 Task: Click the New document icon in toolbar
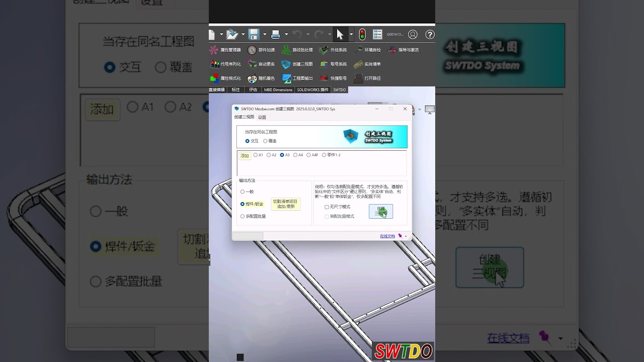point(212,35)
